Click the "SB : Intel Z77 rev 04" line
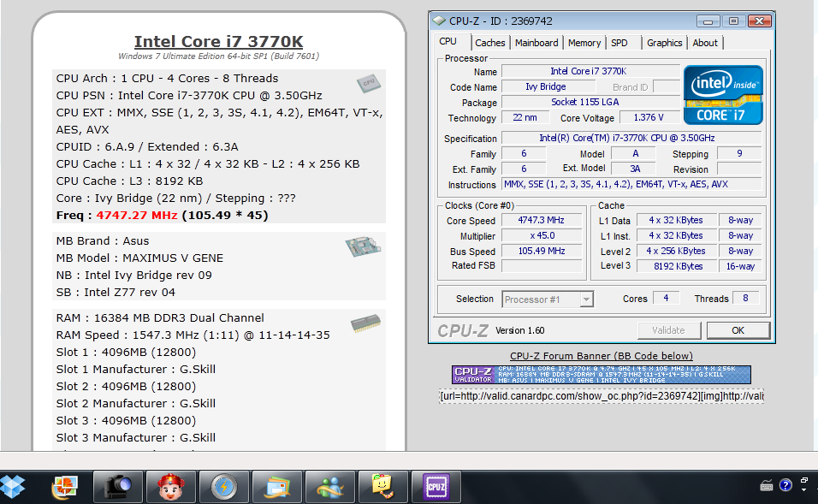Screen dimensions: 818x504 (x=116, y=292)
